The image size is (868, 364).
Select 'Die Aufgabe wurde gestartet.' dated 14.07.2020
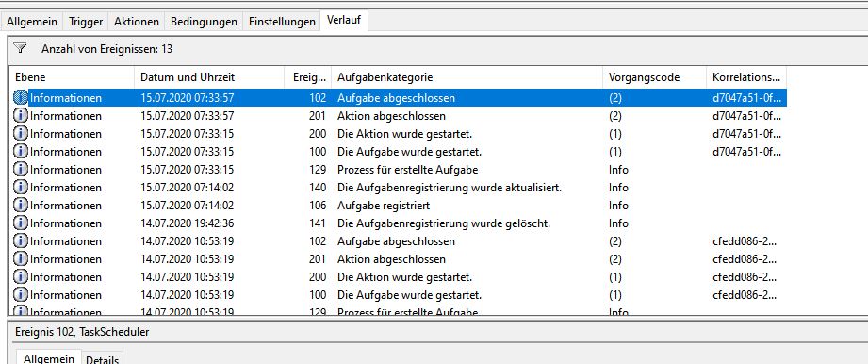coord(409,295)
